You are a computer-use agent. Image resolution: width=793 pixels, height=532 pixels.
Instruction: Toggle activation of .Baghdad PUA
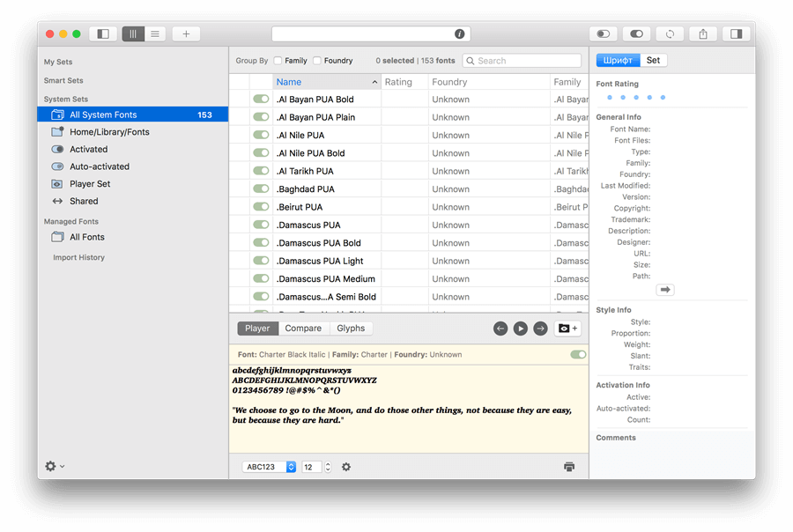coord(261,188)
